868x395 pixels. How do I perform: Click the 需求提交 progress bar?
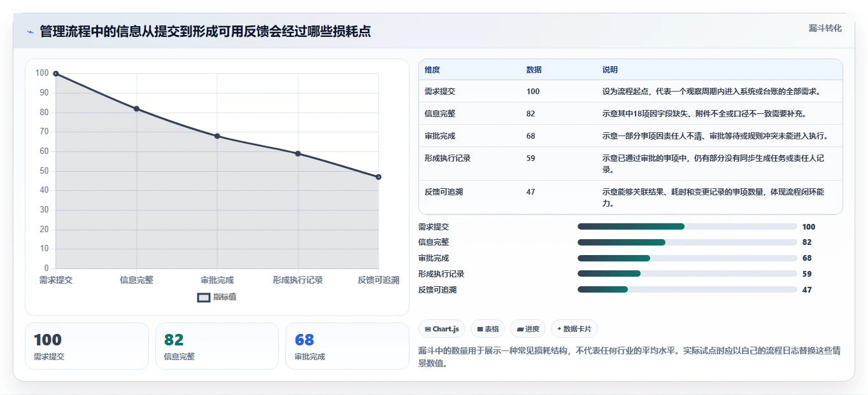tap(687, 226)
